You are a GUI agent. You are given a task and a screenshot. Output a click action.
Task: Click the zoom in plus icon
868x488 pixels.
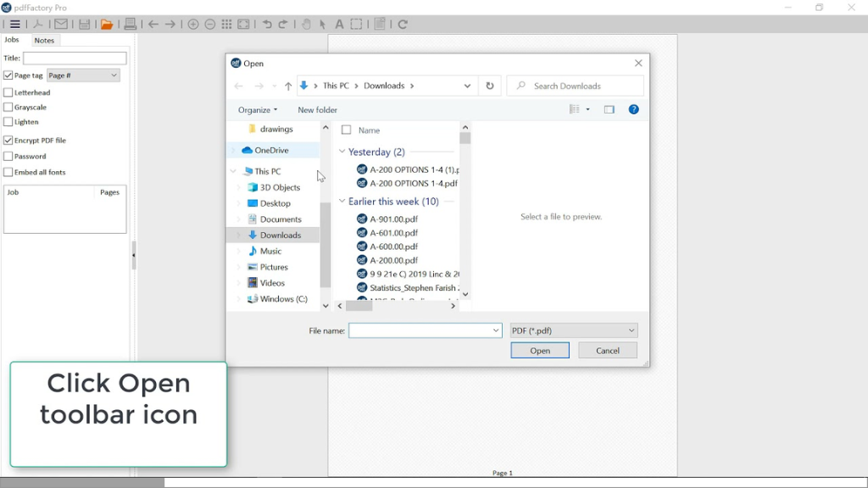click(x=193, y=25)
